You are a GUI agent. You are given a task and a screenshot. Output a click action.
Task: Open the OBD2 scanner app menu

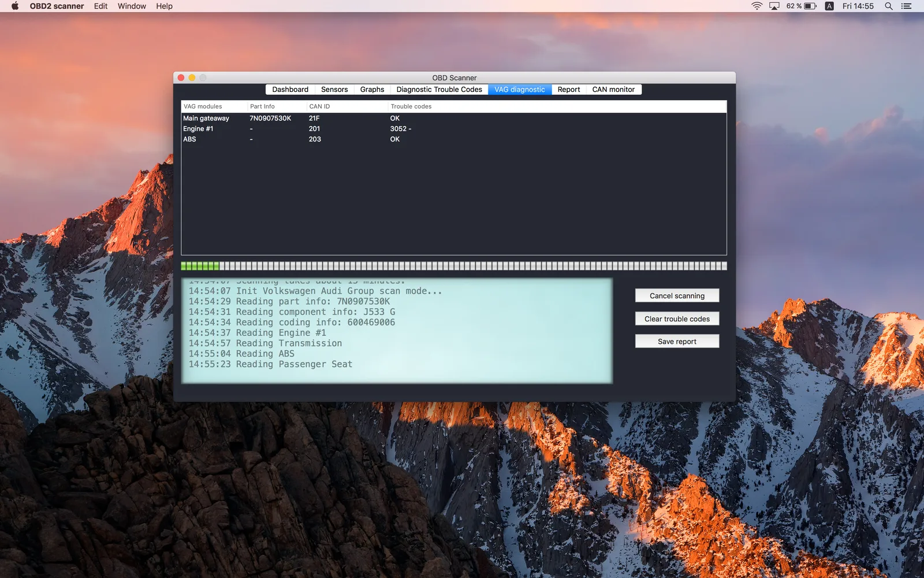click(57, 6)
